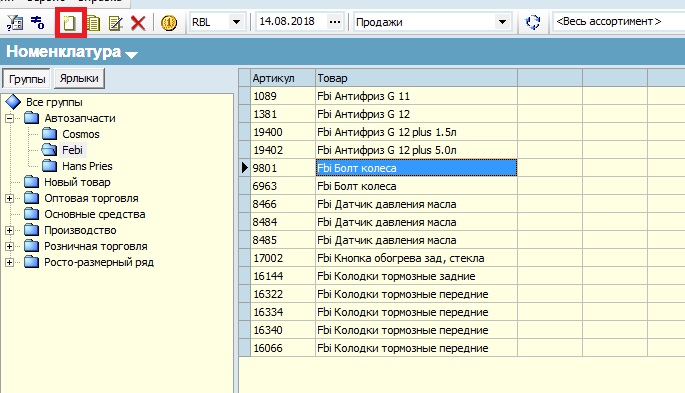Expand the Розничная торговля group
Screen dimensions: 685x393
pos(9,247)
